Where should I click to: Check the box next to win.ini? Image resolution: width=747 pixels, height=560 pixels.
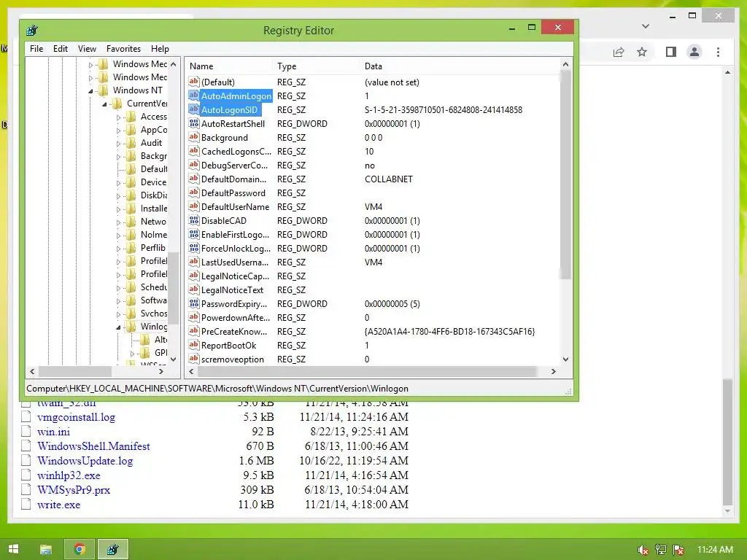point(26,432)
